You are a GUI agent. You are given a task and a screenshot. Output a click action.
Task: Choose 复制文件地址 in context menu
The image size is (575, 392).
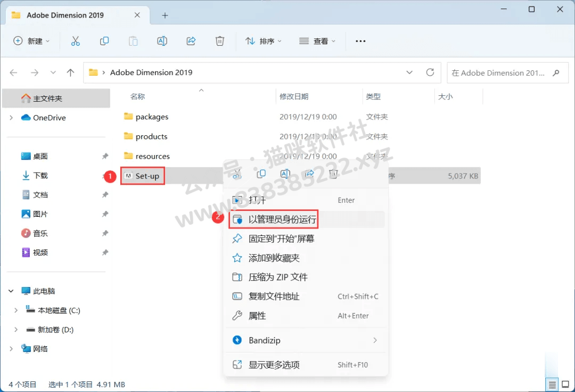click(306, 296)
